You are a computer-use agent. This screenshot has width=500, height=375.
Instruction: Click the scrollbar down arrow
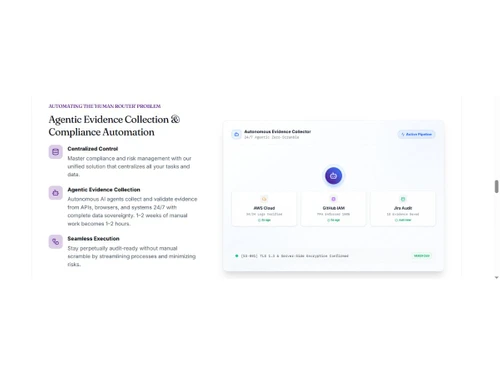point(496,277)
